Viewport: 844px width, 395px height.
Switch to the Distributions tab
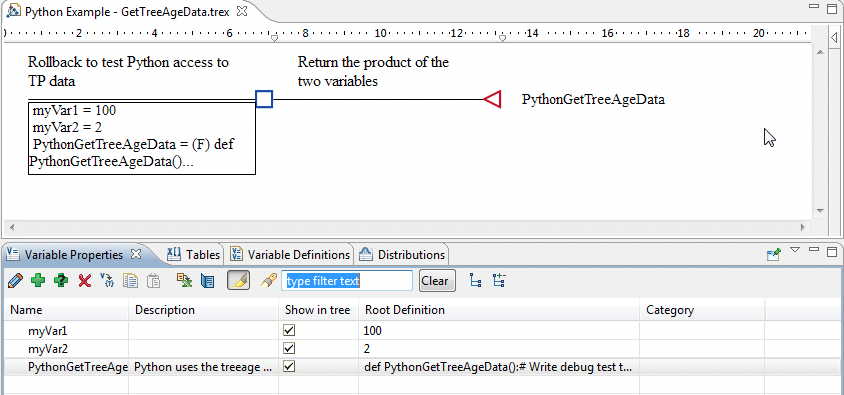tap(403, 255)
